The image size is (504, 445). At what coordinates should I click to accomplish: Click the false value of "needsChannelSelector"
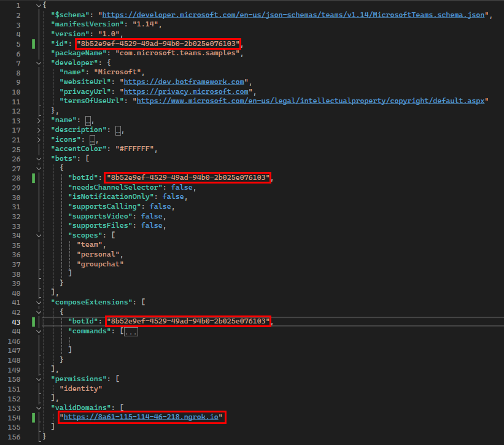(x=182, y=187)
